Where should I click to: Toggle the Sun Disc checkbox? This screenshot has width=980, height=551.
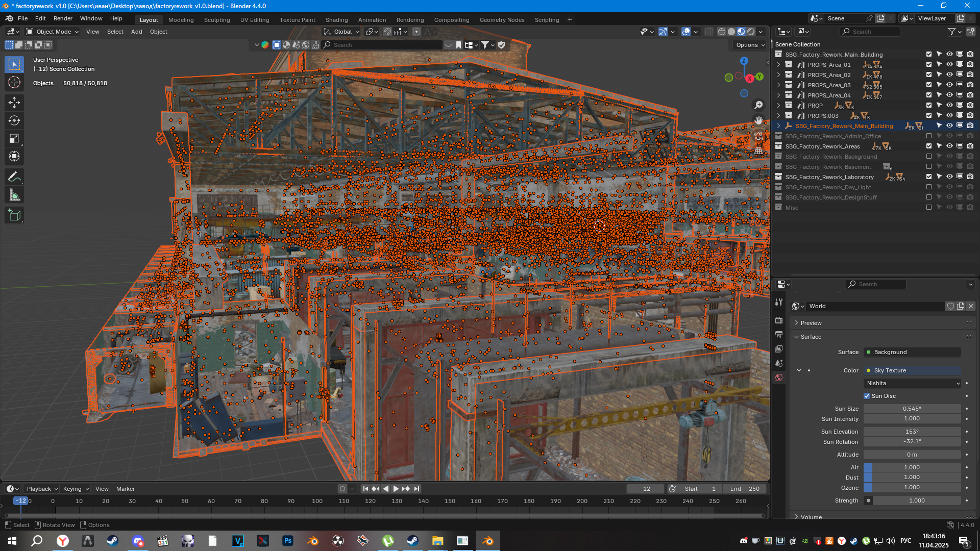point(867,396)
